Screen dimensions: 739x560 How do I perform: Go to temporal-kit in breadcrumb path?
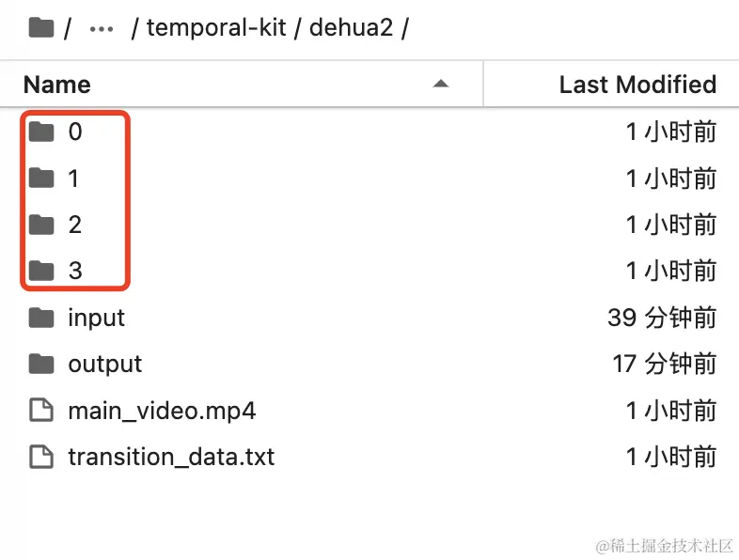pos(216,27)
